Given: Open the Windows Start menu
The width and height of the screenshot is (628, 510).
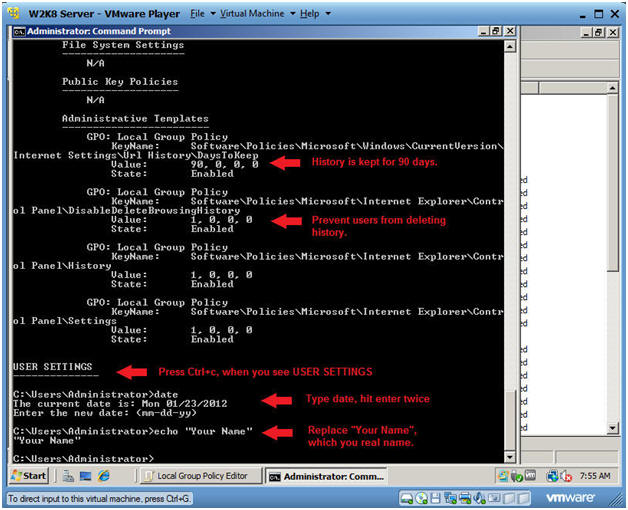Looking at the screenshot, I should tap(29, 476).
